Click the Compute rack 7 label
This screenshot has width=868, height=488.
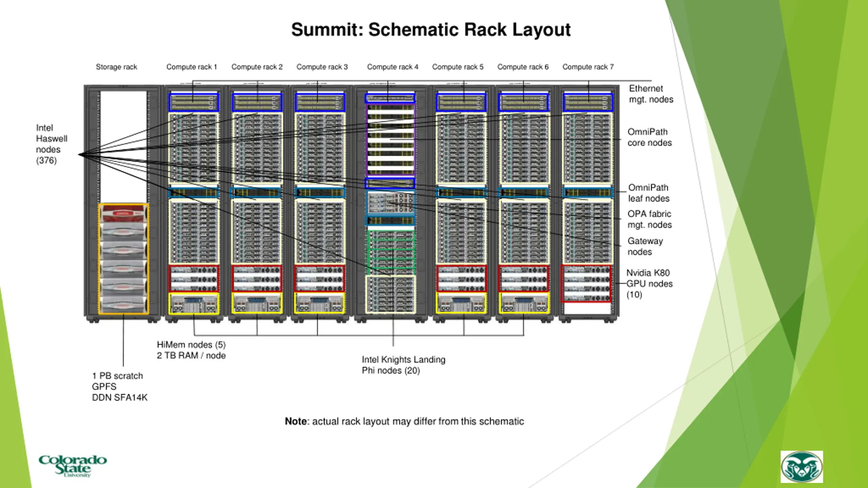(588, 67)
